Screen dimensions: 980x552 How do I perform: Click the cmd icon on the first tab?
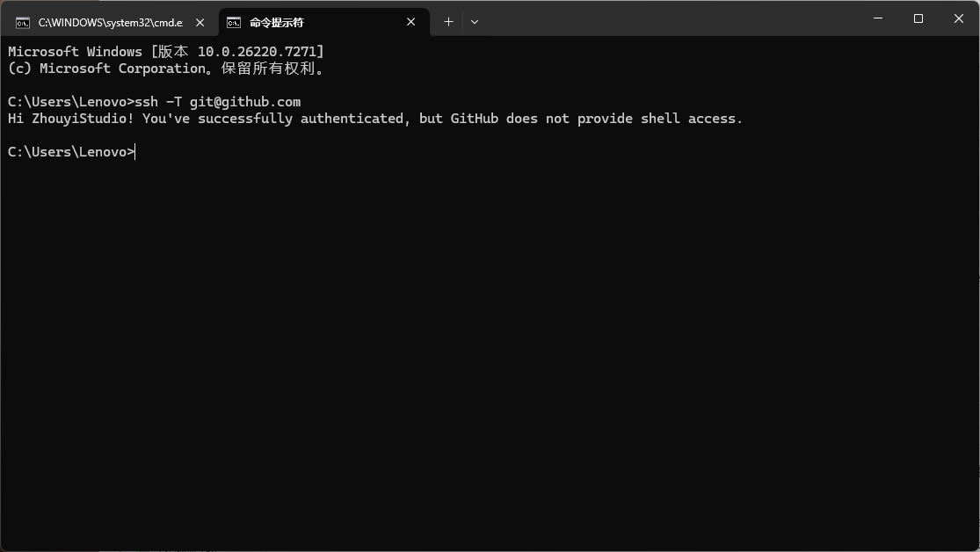point(24,21)
